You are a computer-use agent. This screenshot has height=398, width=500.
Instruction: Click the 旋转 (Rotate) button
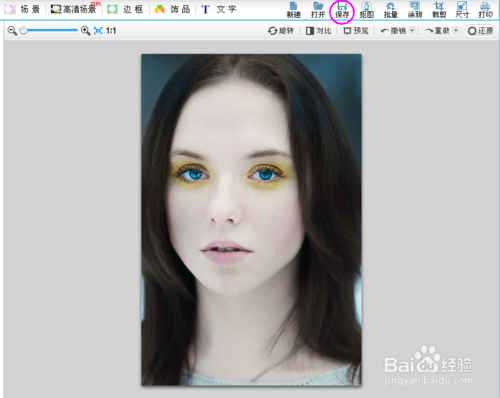[281, 31]
